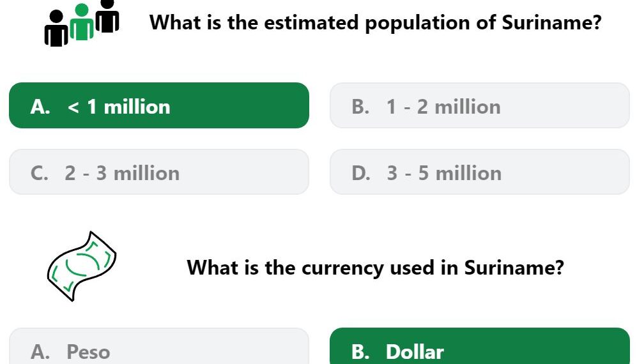Image resolution: width=637 pixels, height=364 pixels.
Task: Click the right black person figure
Action: pyautogui.click(x=107, y=16)
